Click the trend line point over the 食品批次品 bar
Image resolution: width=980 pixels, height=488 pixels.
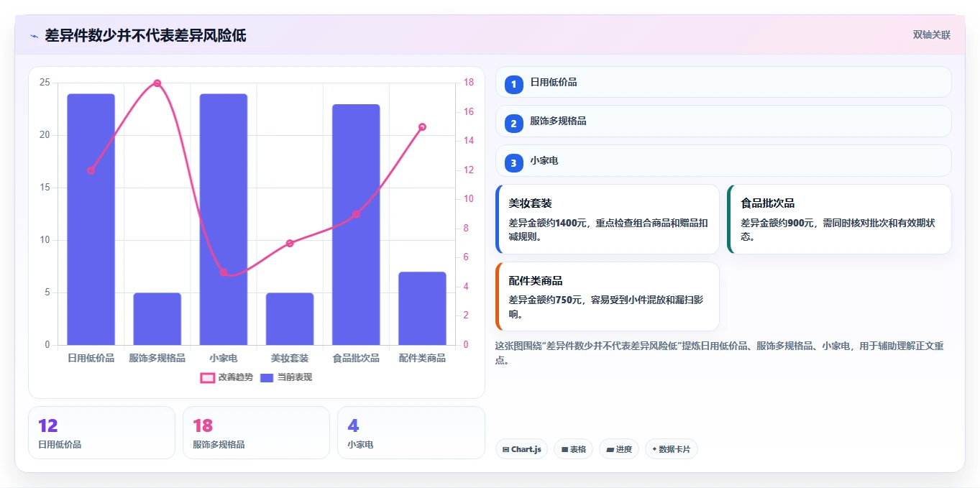point(356,214)
